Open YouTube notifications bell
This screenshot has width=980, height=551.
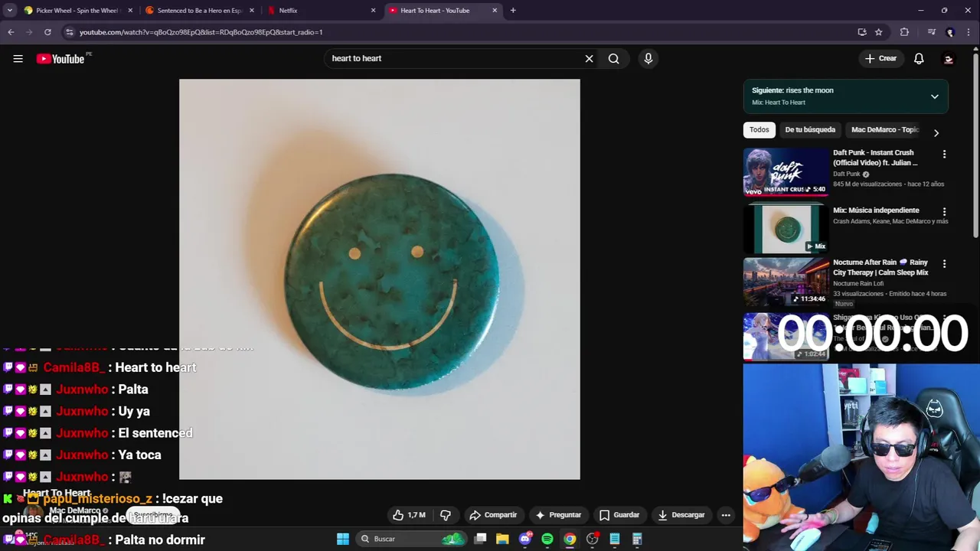pos(919,59)
